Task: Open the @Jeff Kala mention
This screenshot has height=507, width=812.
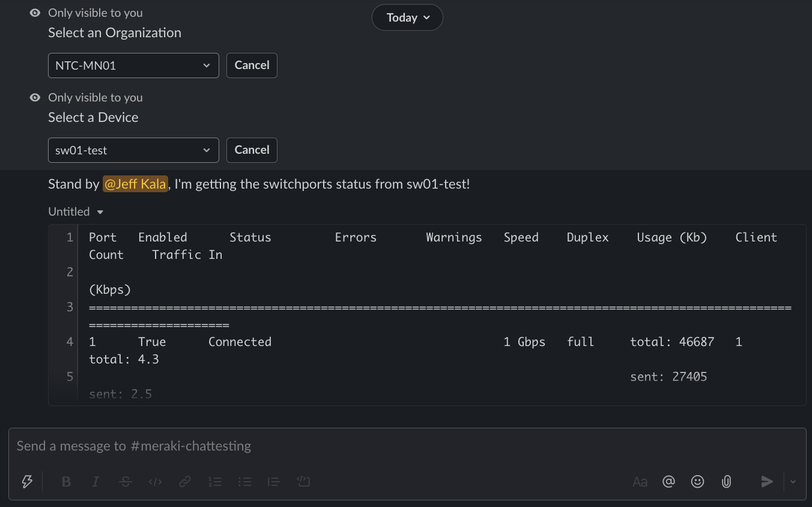Action: 135,184
